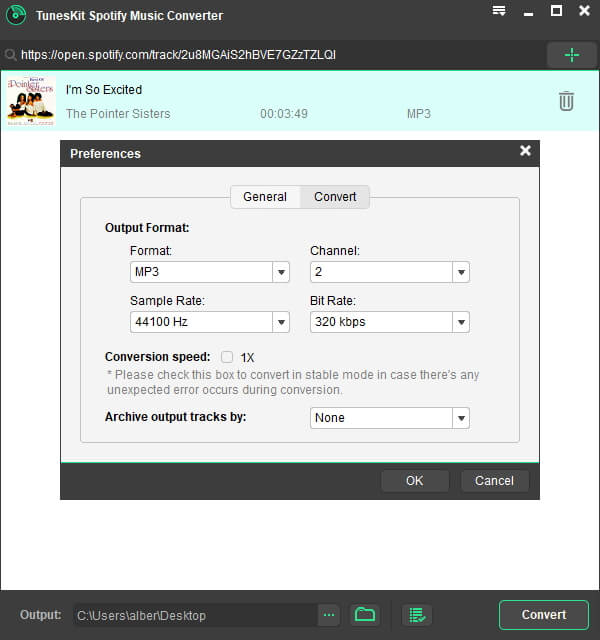Click the output path field C:\Users\alber\Desktop
The image size is (600, 640).
click(196, 615)
